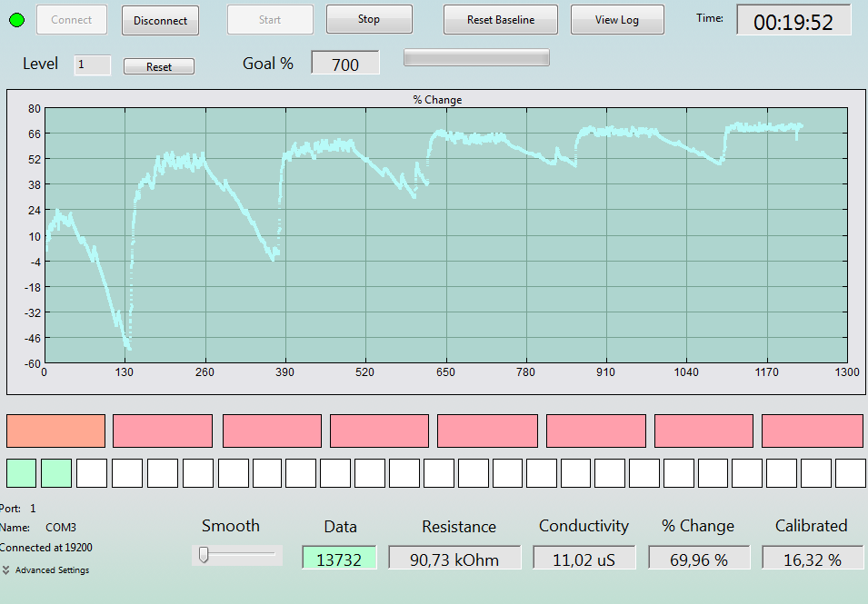Click the Level number field
The image size is (868, 604).
pos(93,64)
